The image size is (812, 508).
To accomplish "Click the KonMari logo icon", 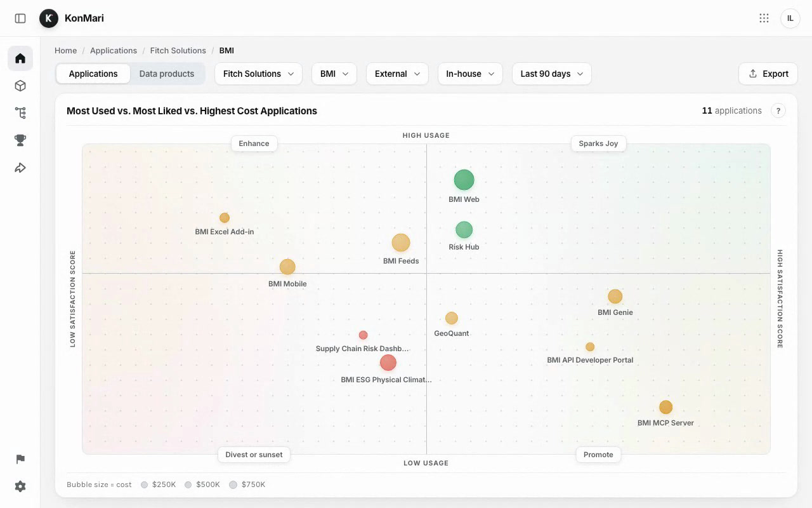I will tap(49, 18).
